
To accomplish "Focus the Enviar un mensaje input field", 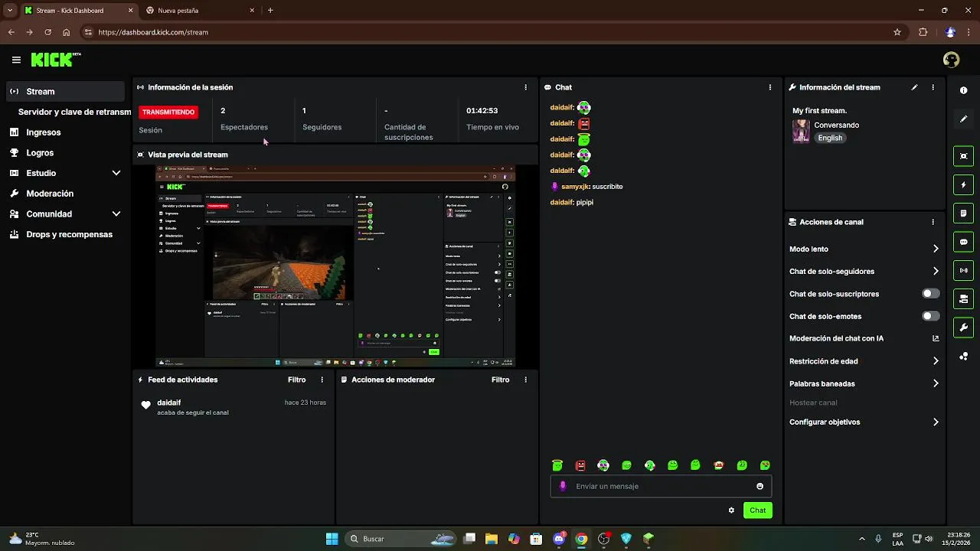I will click(x=661, y=486).
